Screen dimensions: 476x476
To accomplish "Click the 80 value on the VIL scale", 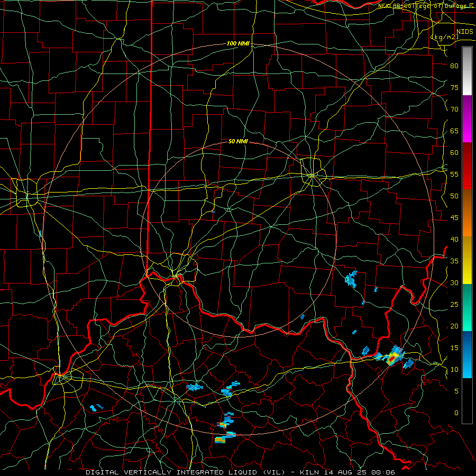I will tap(454, 66).
